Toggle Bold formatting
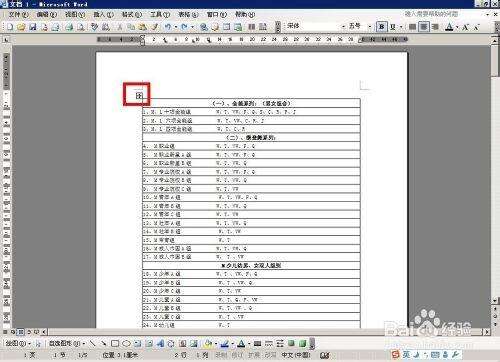Viewport: 500px width, 362px height. point(382,26)
